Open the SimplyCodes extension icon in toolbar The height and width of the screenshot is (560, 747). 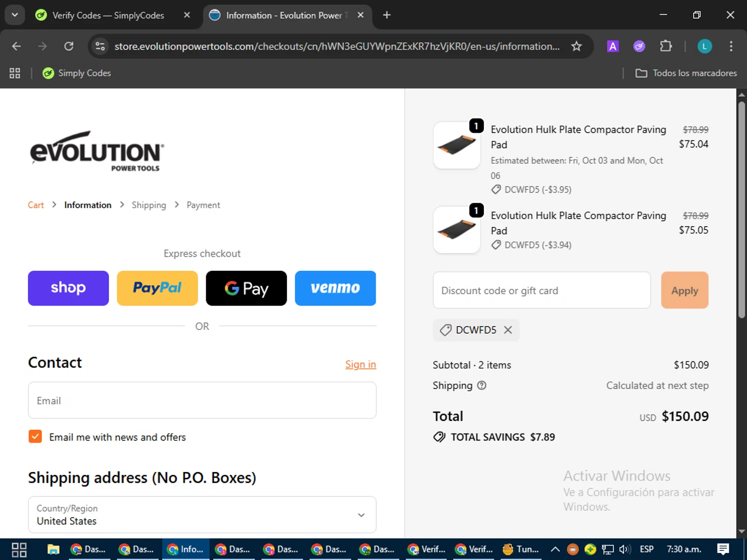pyautogui.click(x=639, y=46)
